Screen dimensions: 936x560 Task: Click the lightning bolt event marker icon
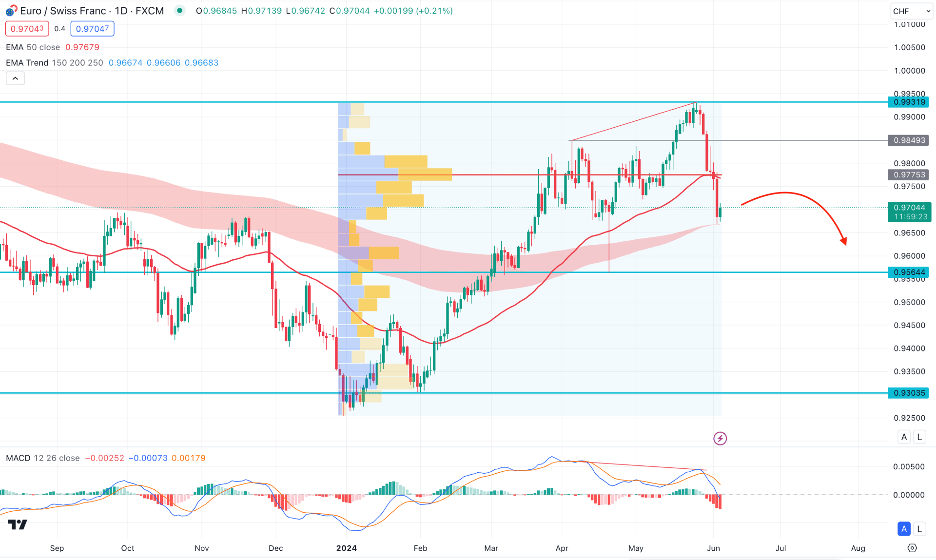pyautogui.click(x=720, y=439)
